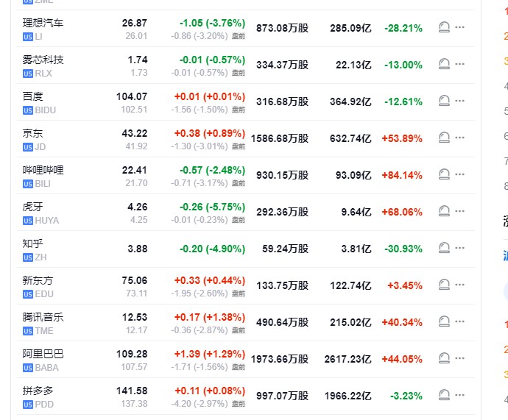Expand the three-dot menu for 京东
The image size is (508, 420).
pyautogui.click(x=460, y=138)
